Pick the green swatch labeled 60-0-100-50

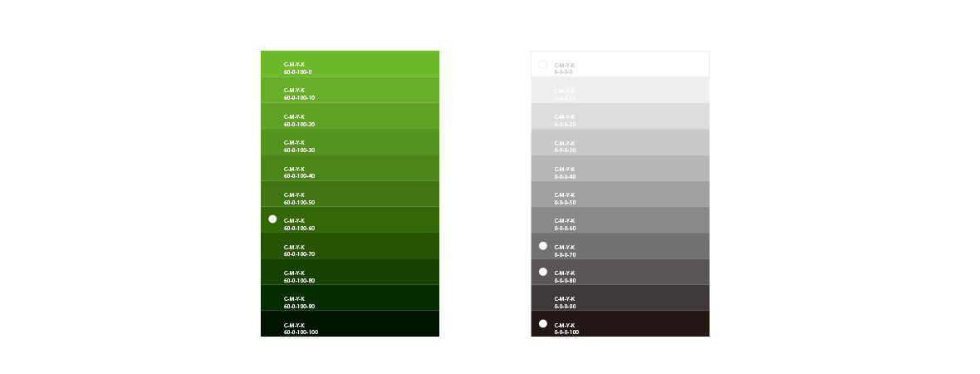pyautogui.click(x=350, y=194)
